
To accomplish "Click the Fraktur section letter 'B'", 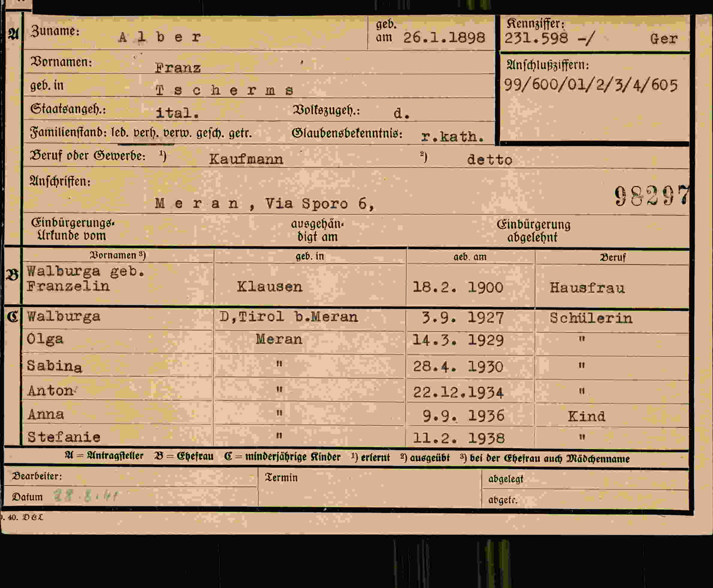I will tap(12, 275).
